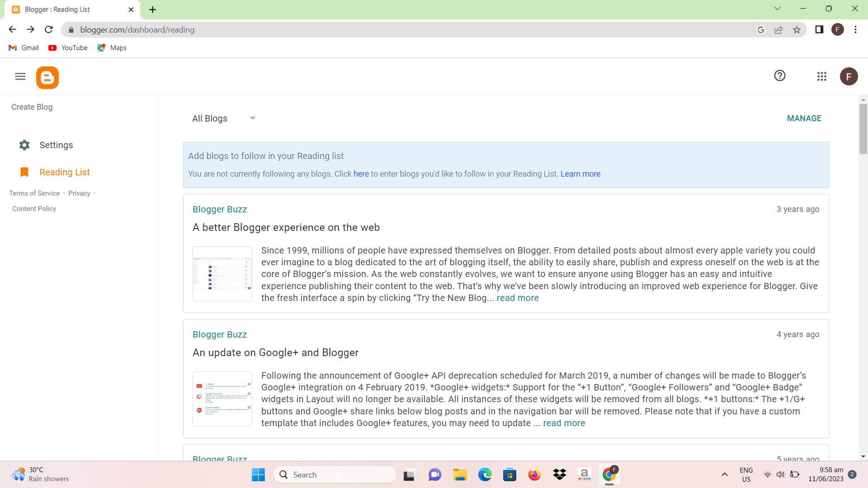
Task: Click the MANAGE button
Action: pos(804,118)
